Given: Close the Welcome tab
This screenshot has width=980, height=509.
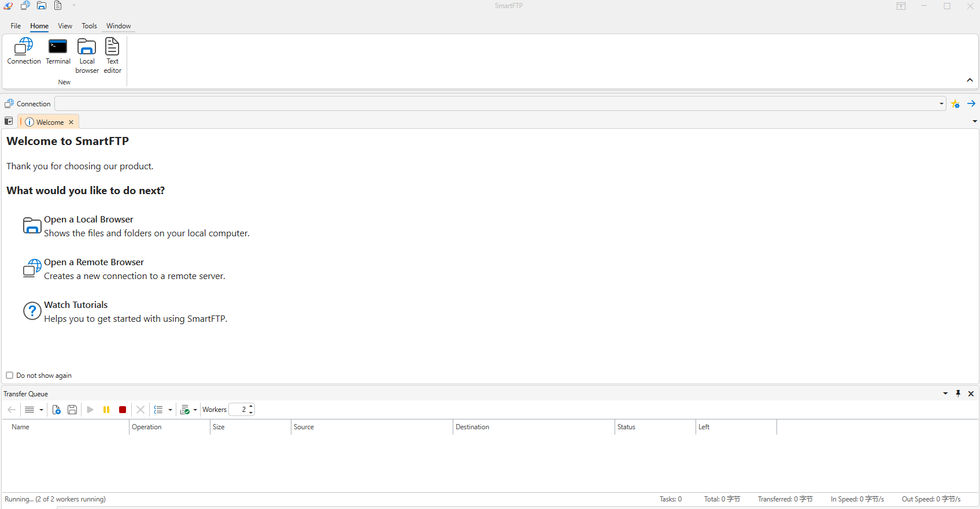Looking at the screenshot, I should click(x=71, y=122).
